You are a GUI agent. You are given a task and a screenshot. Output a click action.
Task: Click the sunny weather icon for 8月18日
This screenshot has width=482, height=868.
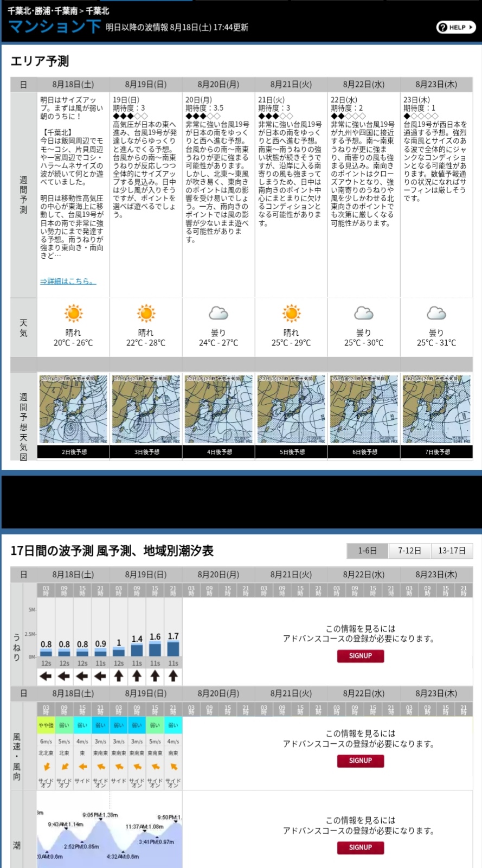pos(73,314)
